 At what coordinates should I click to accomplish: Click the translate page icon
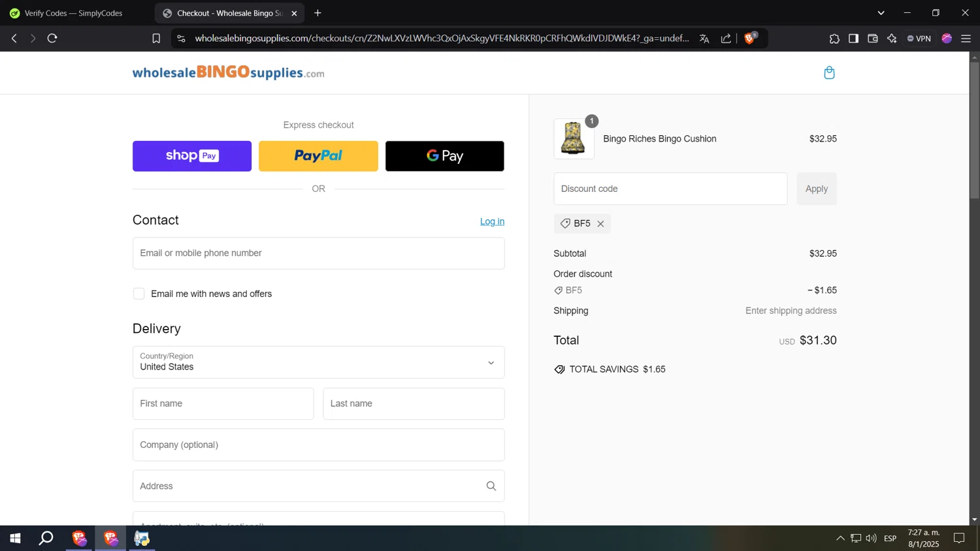click(x=704, y=39)
